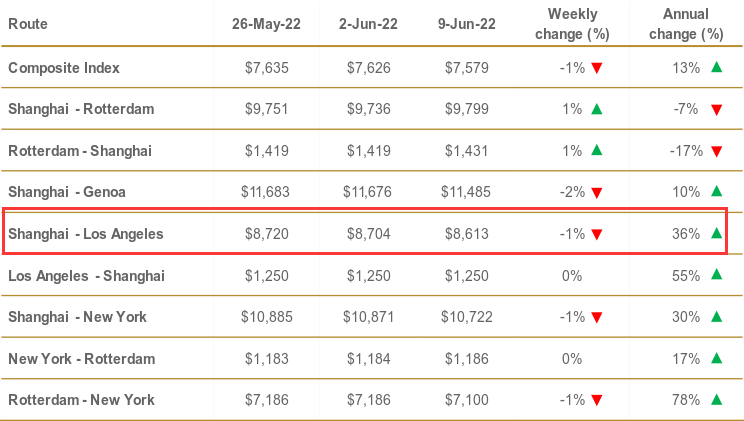
Task: Click red down arrow in Shanghai - New York weekly change
Action: 597,318
